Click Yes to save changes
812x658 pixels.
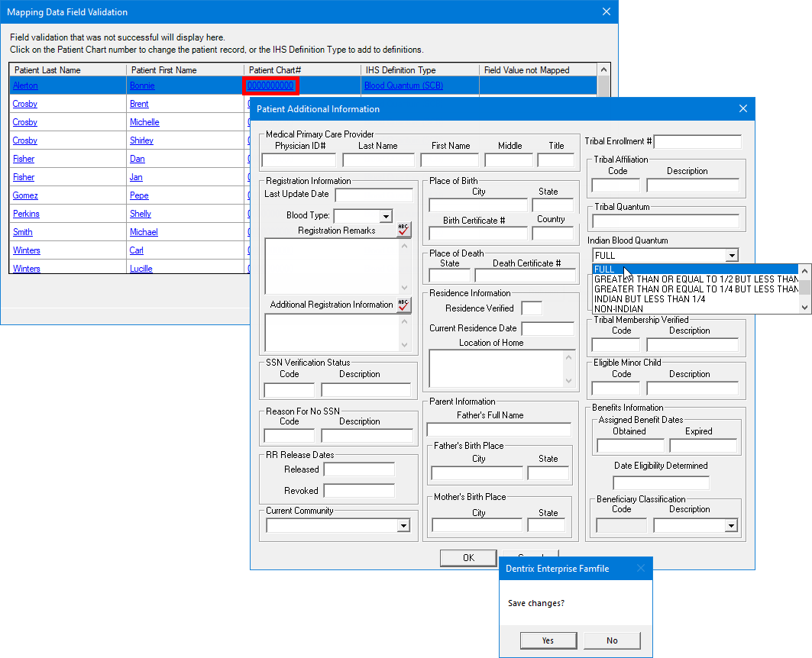pos(548,640)
